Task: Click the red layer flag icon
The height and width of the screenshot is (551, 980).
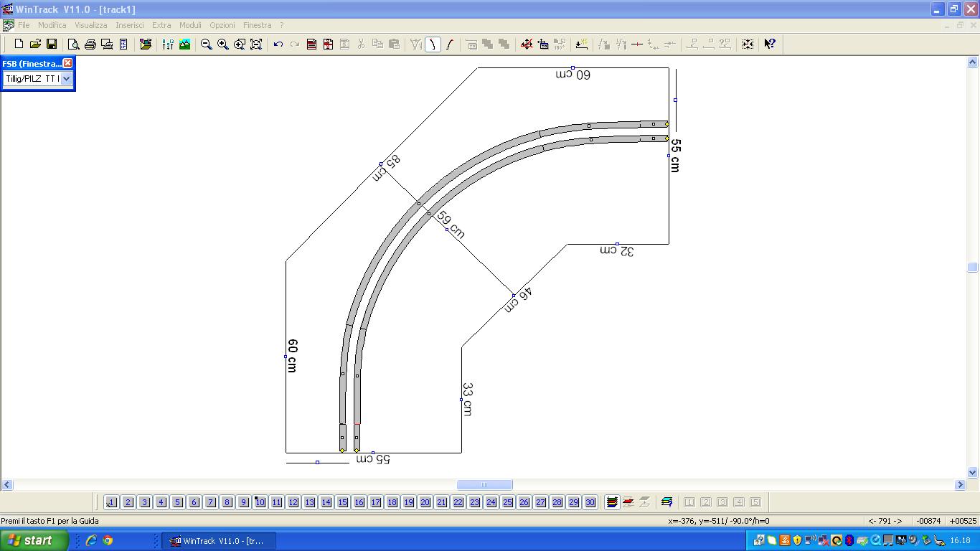Action: [x=628, y=502]
